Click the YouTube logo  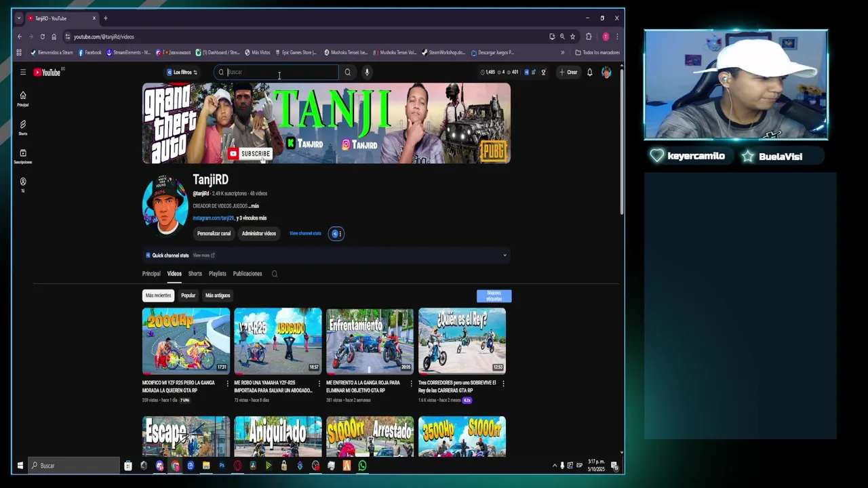(x=47, y=73)
